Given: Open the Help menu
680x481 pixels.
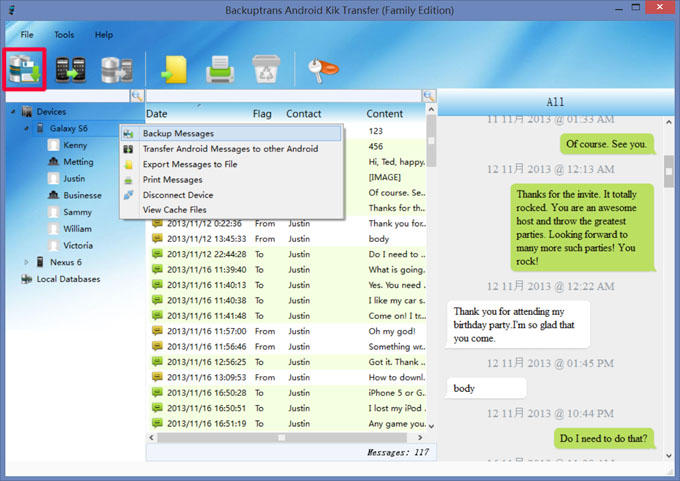Looking at the screenshot, I should 104,35.
